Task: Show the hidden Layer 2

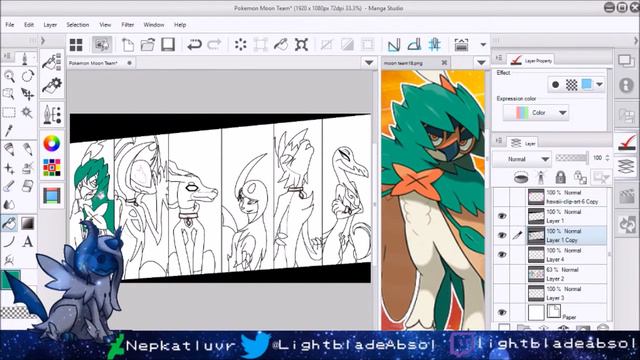Action: [x=502, y=274]
